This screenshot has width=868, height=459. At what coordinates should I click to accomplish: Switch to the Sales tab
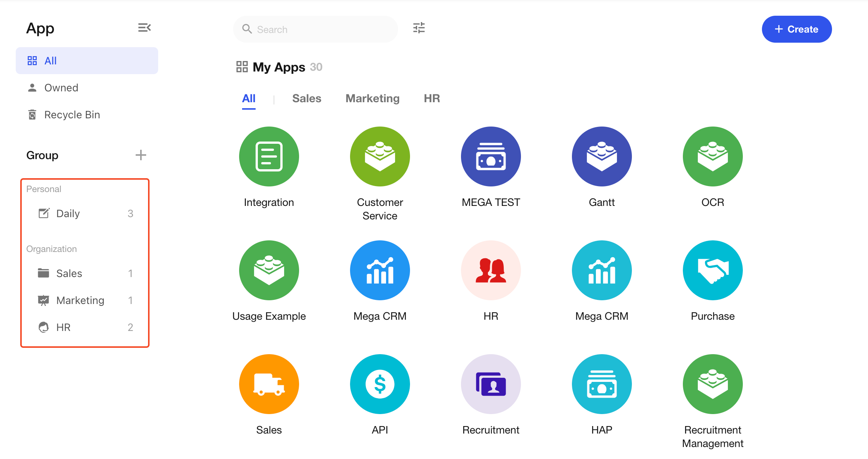pyautogui.click(x=307, y=98)
